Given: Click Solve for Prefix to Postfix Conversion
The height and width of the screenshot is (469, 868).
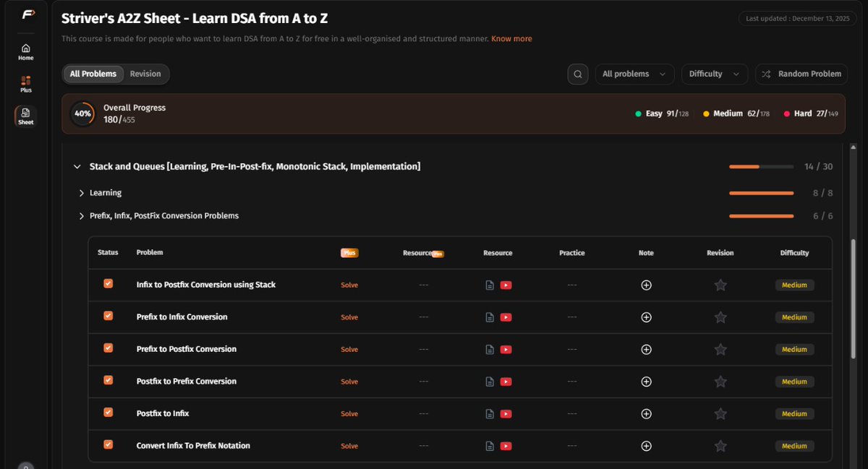Looking at the screenshot, I should pyautogui.click(x=349, y=350).
